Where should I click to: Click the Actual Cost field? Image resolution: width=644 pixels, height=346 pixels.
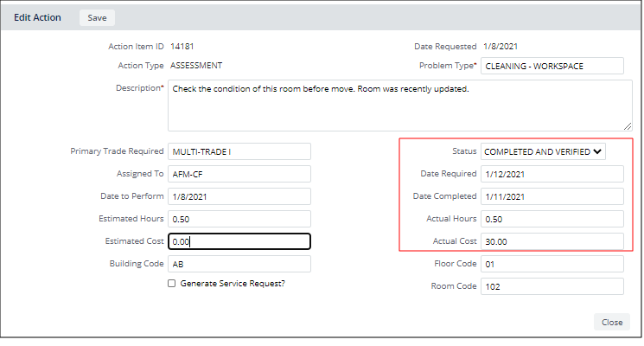pos(552,241)
